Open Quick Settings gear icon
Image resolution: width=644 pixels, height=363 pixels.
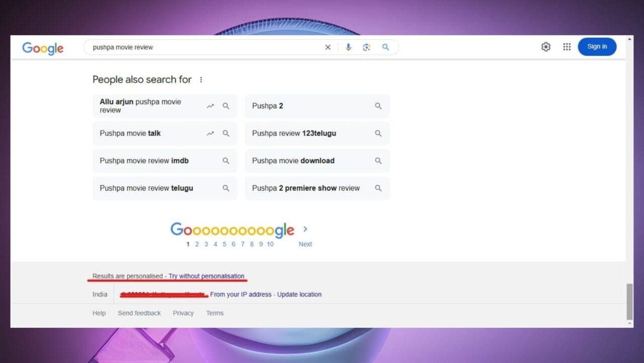546,47
